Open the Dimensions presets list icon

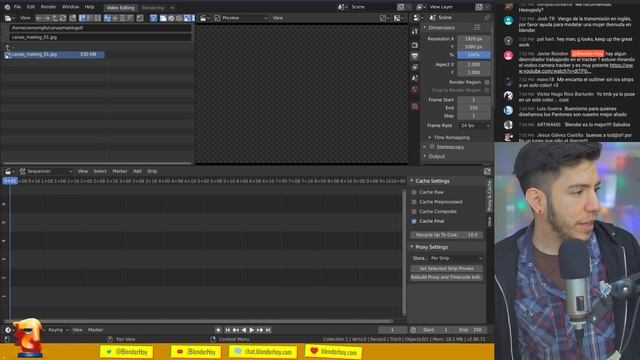[x=477, y=28]
